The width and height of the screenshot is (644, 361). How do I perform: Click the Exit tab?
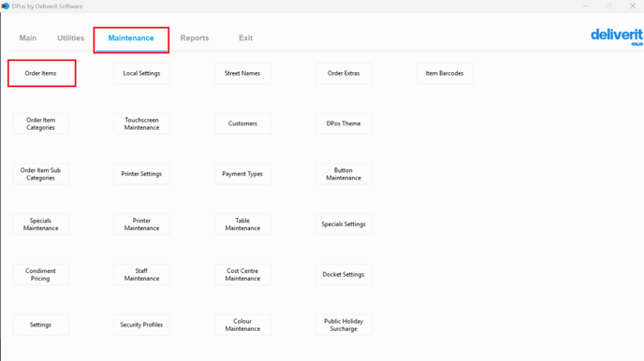(245, 37)
